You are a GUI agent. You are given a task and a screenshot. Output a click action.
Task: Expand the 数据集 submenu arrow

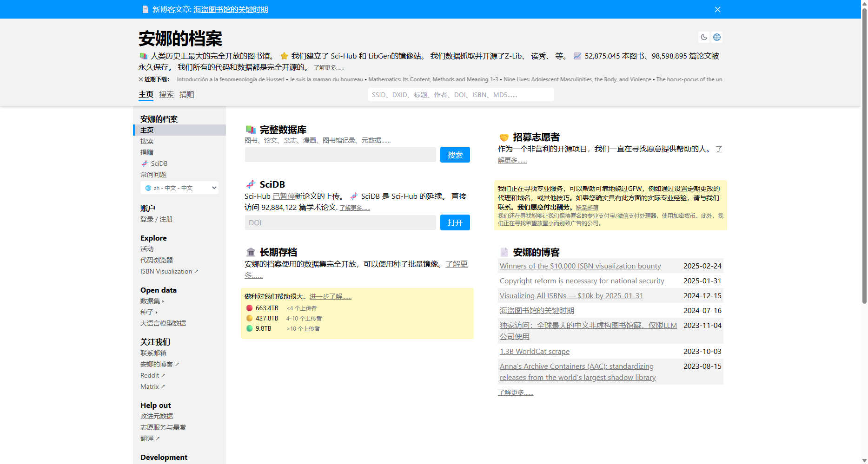163,301
